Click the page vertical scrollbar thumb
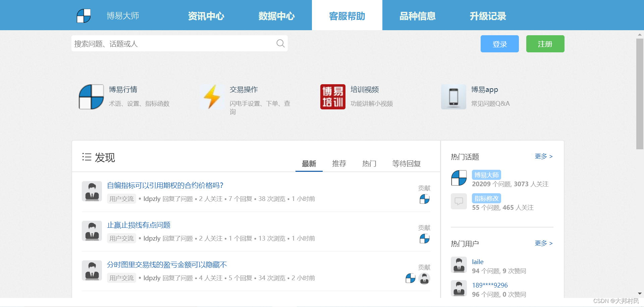This screenshot has height=307, width=644. [x=640, y=94]
